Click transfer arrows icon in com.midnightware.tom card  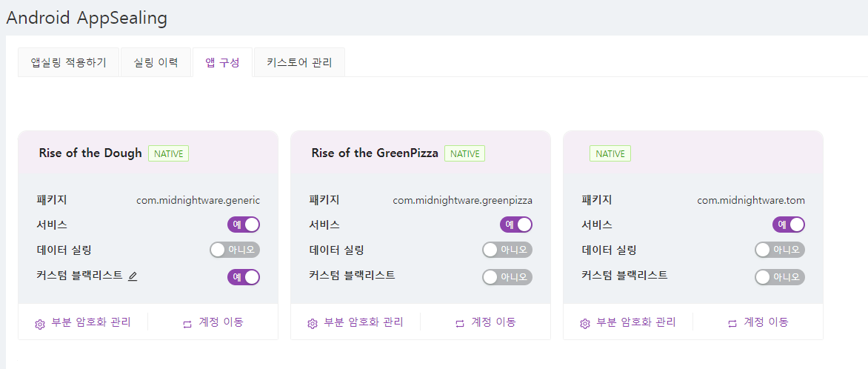(732, 323)
